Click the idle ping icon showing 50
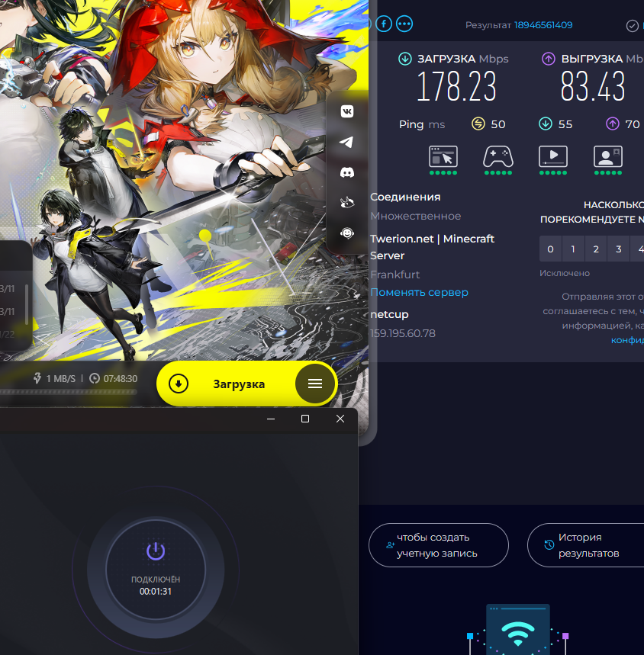The image size is (644, 655). tap(478, 124)
